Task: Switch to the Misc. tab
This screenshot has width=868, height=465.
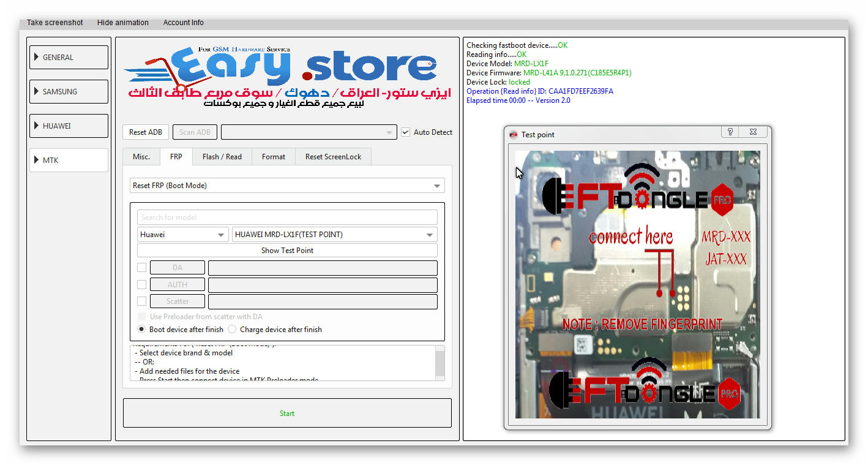Action: (141, 157)
